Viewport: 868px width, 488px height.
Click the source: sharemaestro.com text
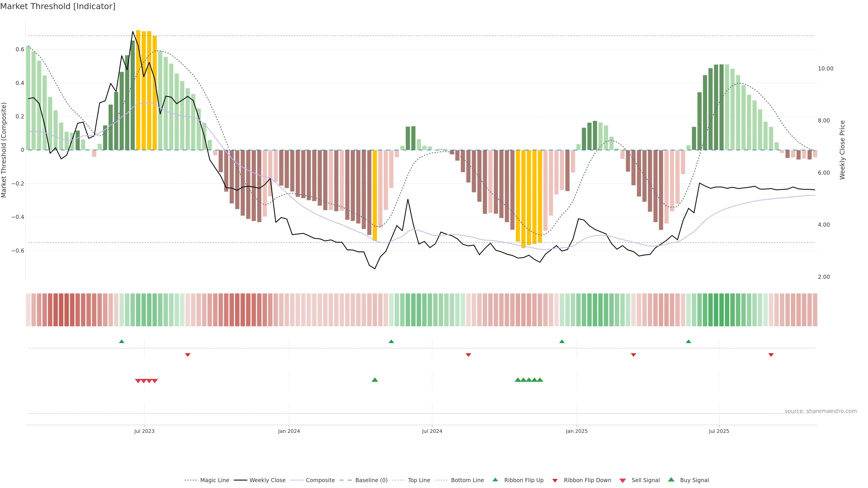click(x=821, y=411)
